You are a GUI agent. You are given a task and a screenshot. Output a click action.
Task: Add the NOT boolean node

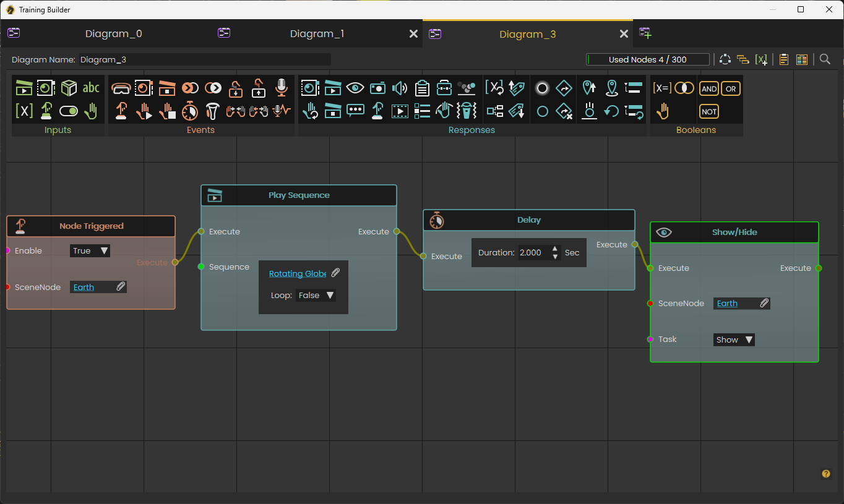coord(709,111)
